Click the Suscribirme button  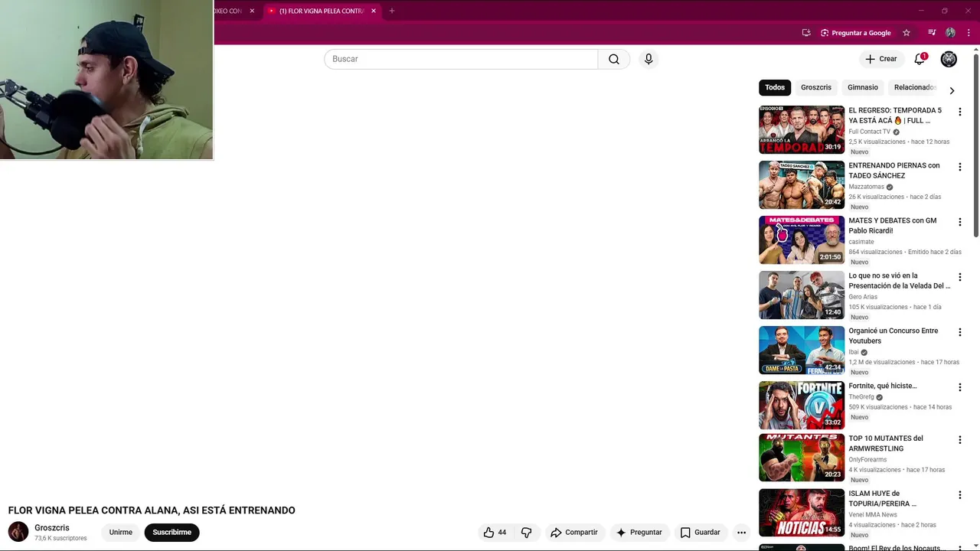coord(172,533)
